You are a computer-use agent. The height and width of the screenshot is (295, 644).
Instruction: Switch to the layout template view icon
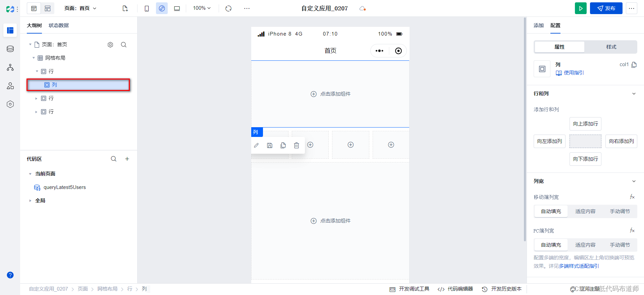click(x=48, y=8)
